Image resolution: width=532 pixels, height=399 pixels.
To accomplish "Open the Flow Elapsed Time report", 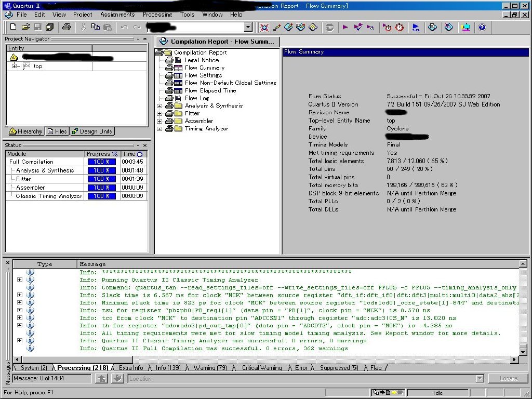I will pyautogui.click(x=210, y=90).
